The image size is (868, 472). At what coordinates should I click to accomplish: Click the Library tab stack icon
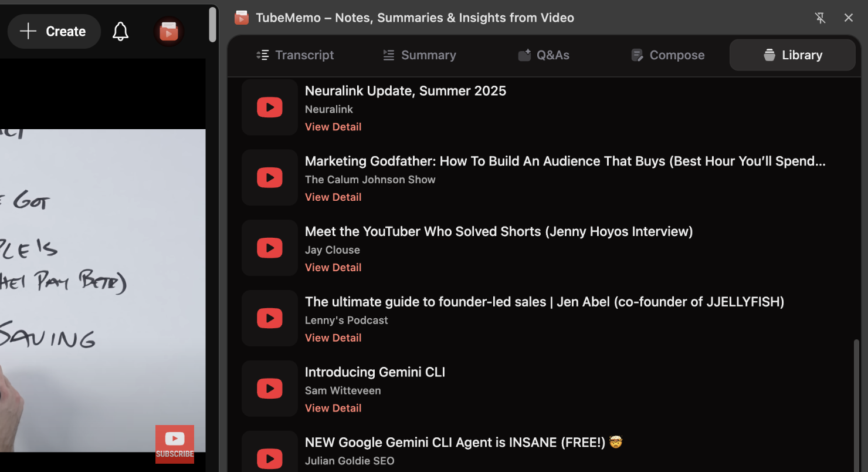pos(769,55)
